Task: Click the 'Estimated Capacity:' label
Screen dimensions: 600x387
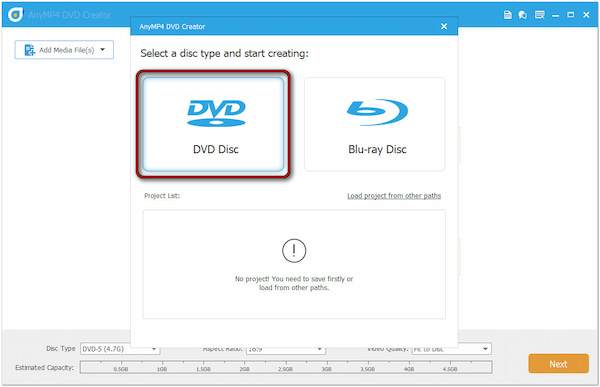Action: click(x=44, y=367)
